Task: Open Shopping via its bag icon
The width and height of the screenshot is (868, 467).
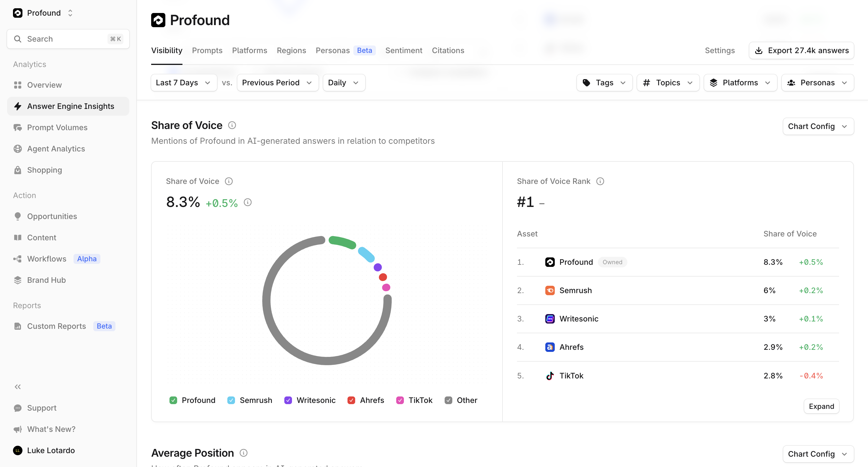Action: pos(17,170)
